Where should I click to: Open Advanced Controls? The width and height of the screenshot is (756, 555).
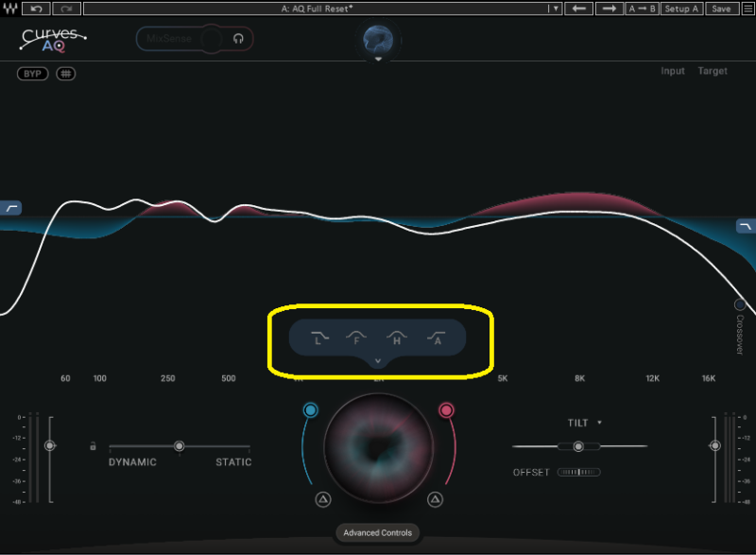[377, 533]
